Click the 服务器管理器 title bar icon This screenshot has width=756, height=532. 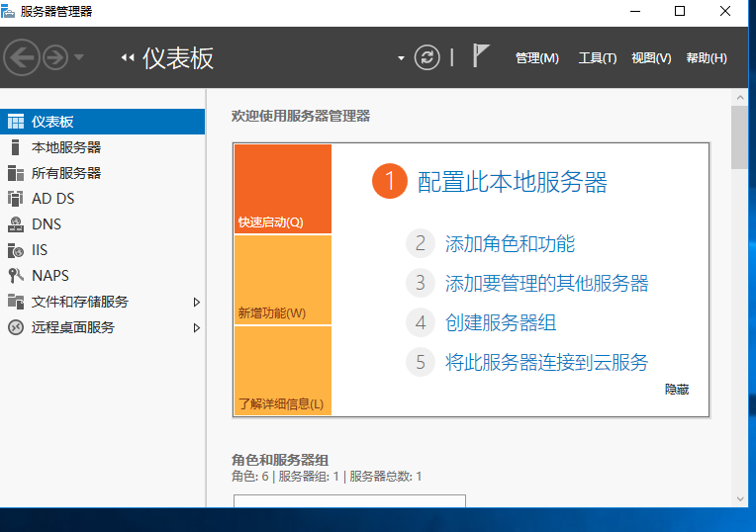[8, 11]
